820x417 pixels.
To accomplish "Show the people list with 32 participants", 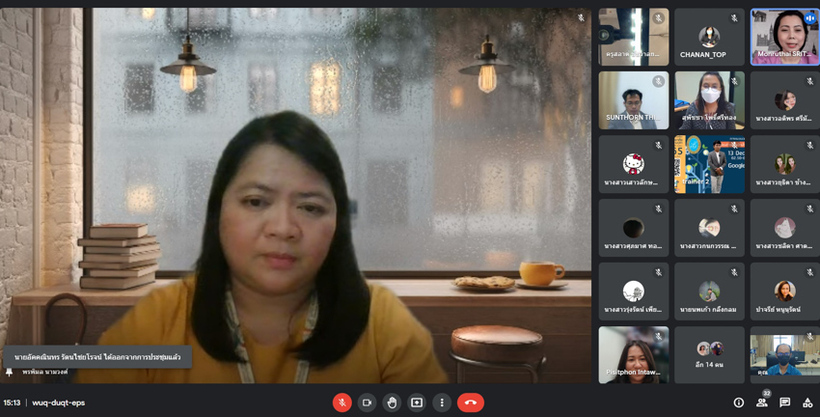I will tap(762, 402).
